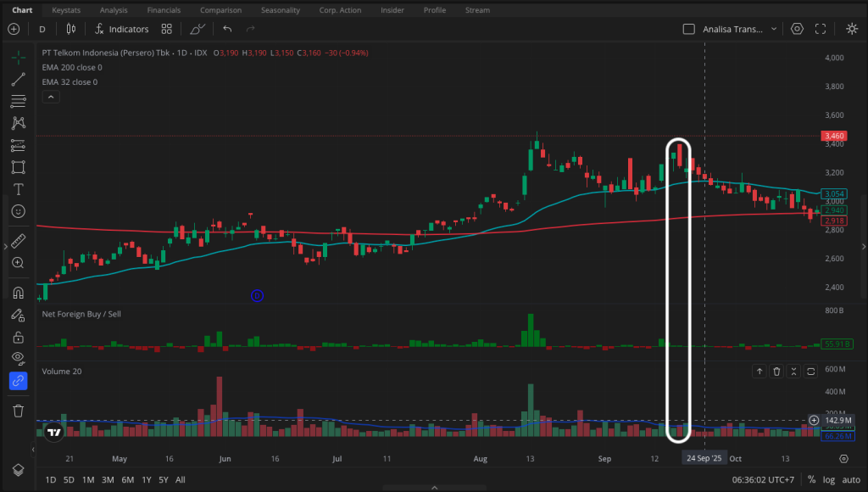Enable logarithmic price scale
868x492 pixels.
(829, 479)
